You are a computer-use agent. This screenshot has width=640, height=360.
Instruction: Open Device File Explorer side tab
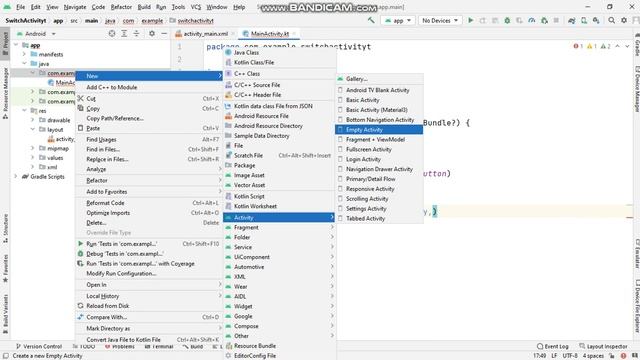click(636, 306)
